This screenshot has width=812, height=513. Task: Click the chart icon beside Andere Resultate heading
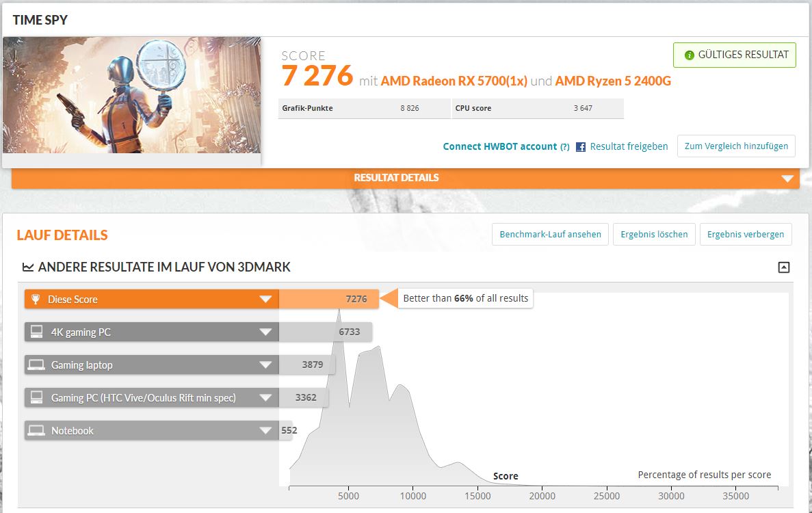point(28,267)
